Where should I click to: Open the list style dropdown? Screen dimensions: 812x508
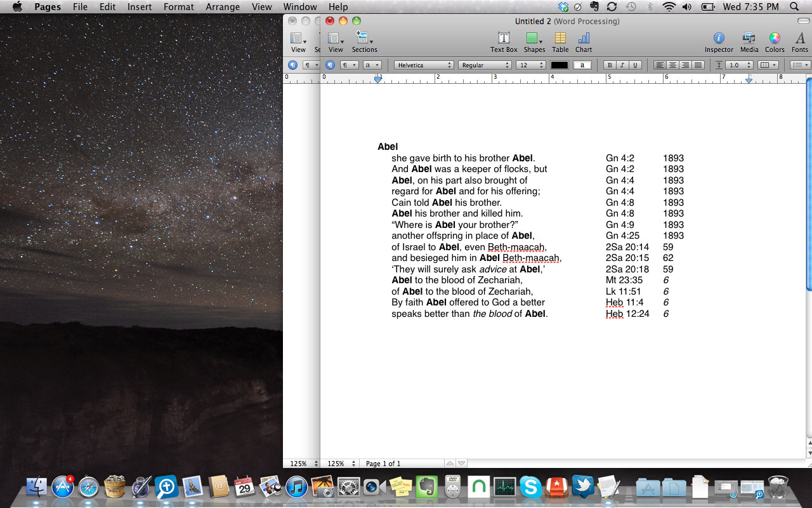801,65
